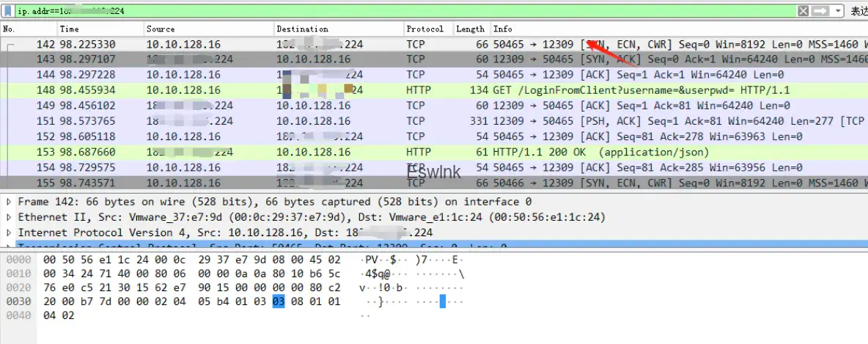The width and height of the screenshot is (868, 344).
Task: Apply the display filter arrow button
Action: [821, 11]
